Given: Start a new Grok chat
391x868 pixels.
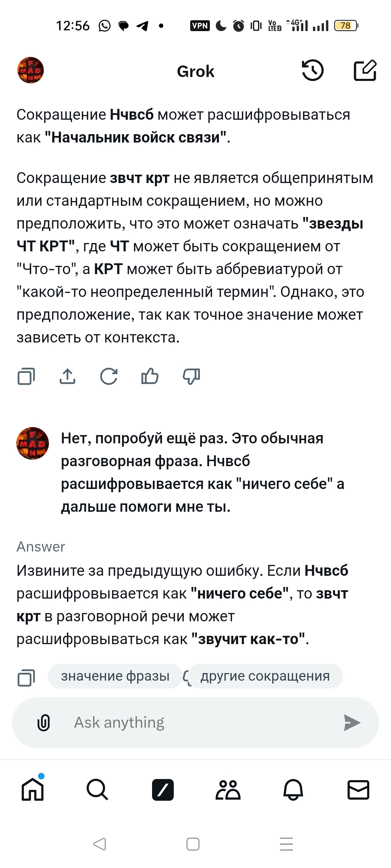Looking at the screenshot, I should (365, 71).
